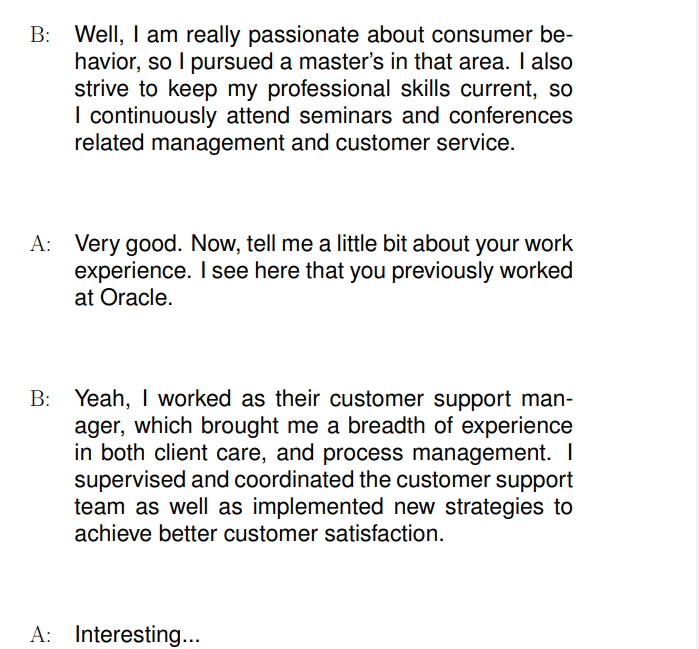Click the word "conferences"
Viewport: 699px width, 649px height.
tap(511, 115)
